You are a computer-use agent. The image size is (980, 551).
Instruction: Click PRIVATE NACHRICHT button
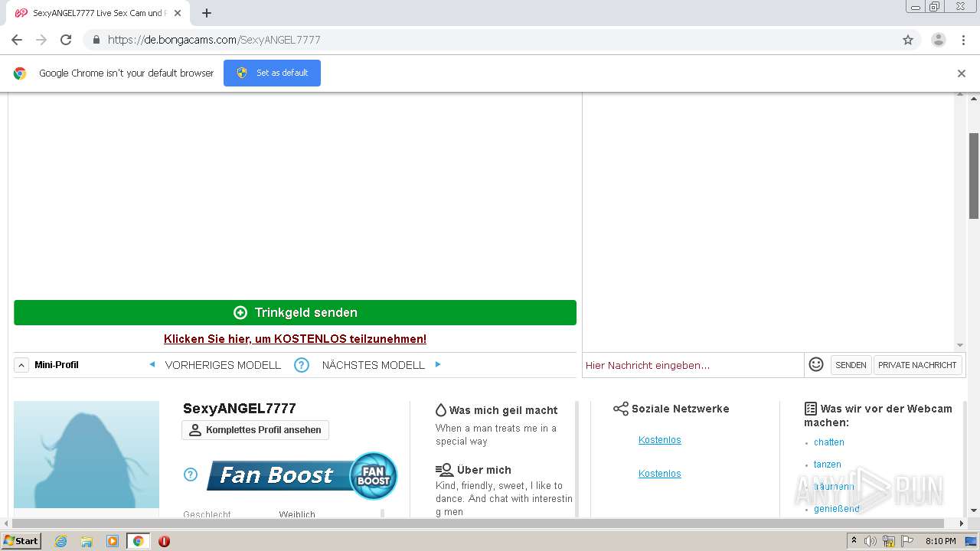click(x=917, y=365)
